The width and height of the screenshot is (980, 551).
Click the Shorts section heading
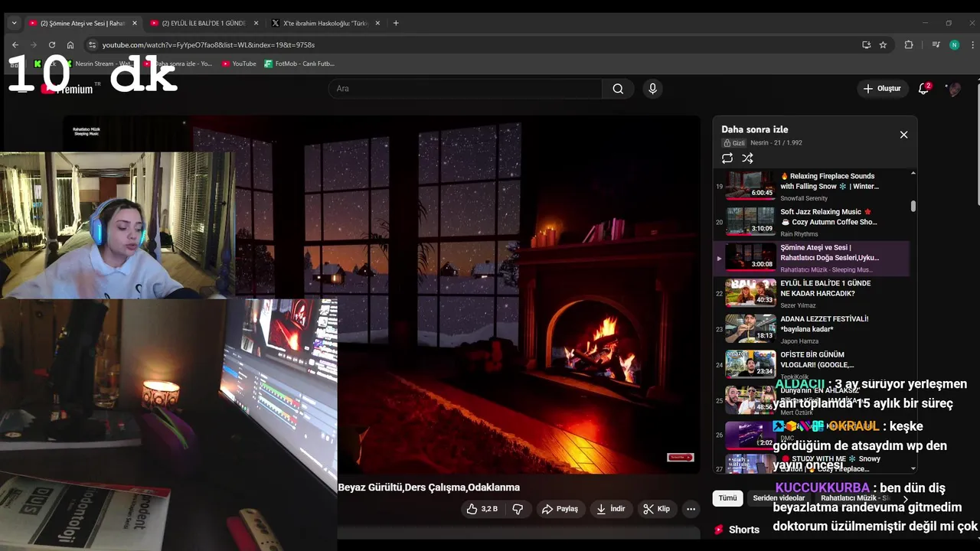pos(744,530)
